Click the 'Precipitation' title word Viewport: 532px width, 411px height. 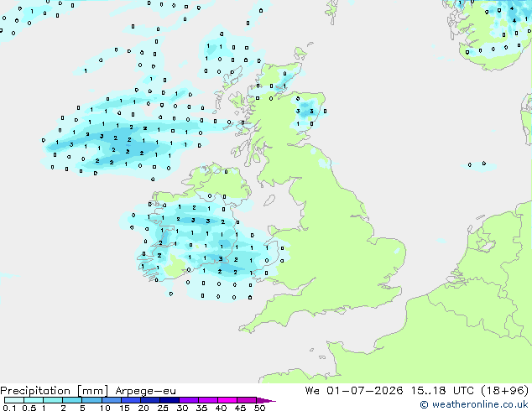coord(35,391)
